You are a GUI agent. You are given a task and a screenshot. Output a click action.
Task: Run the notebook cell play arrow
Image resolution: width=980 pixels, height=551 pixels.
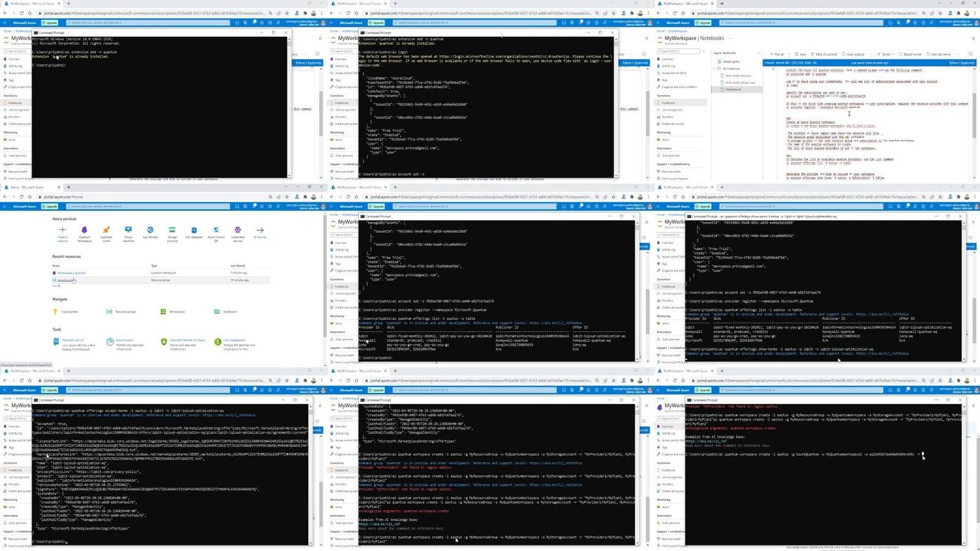[x=774, y=69]
